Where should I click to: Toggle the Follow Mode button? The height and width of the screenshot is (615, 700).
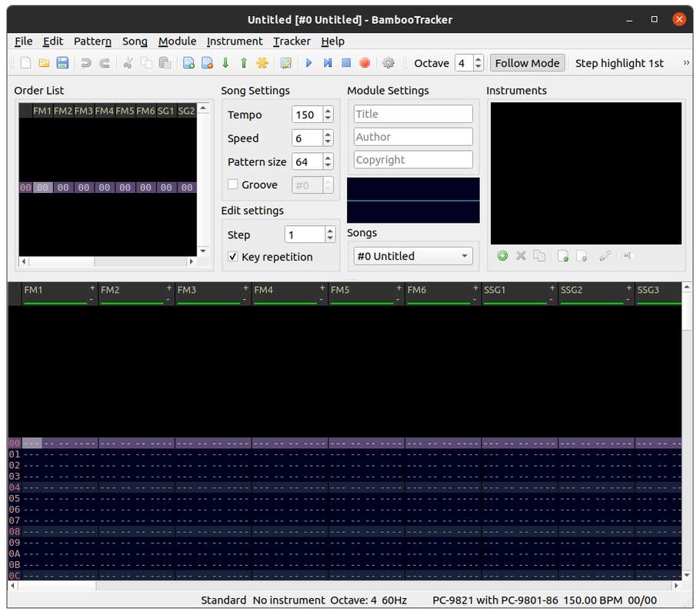[x=527, y=63]
